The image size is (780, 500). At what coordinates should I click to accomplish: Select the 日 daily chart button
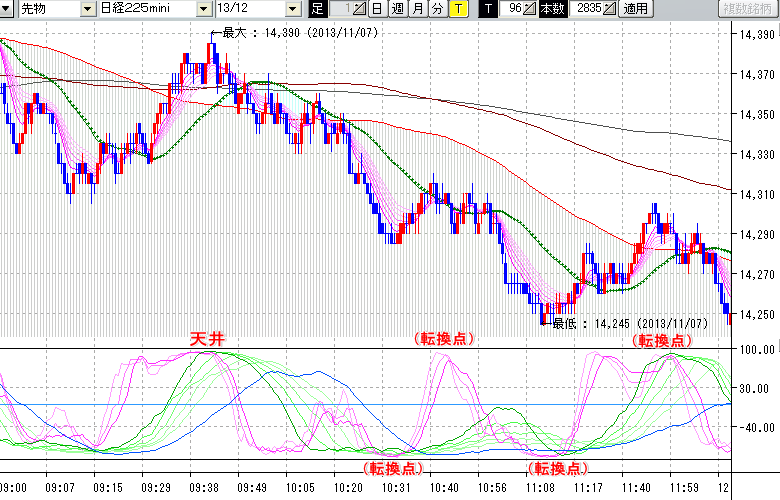point(377,9)
